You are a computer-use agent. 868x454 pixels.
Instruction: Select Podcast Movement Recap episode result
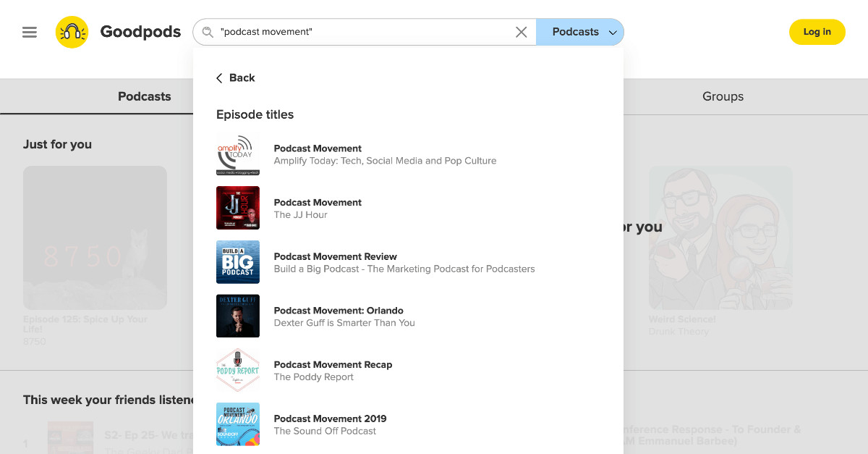[333, 365]
